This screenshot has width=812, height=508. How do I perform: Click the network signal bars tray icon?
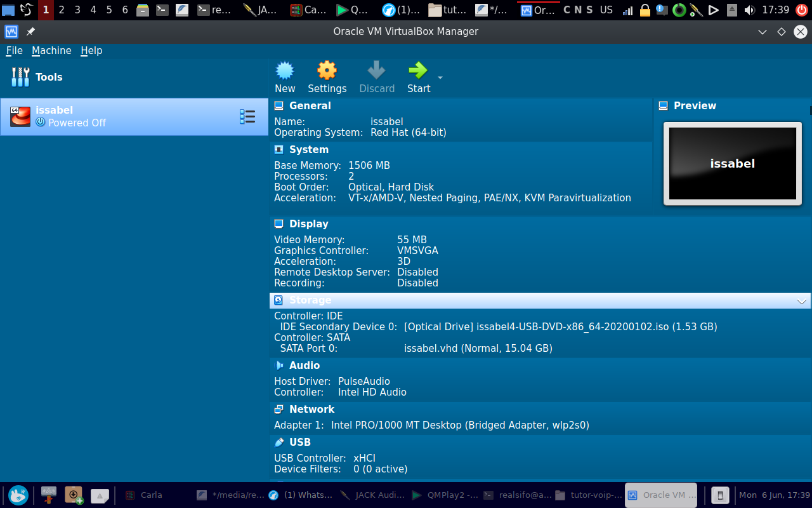click(627, 10)
